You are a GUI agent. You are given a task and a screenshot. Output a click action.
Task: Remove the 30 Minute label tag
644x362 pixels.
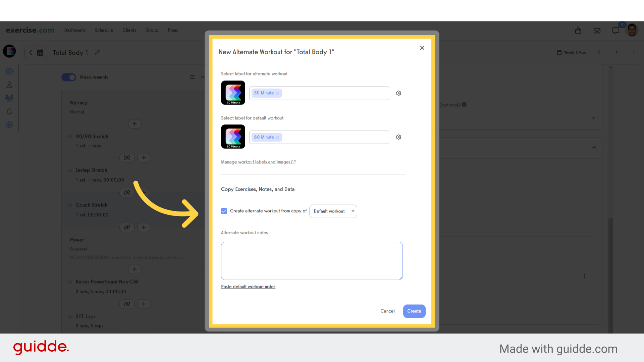coord(278,93)
